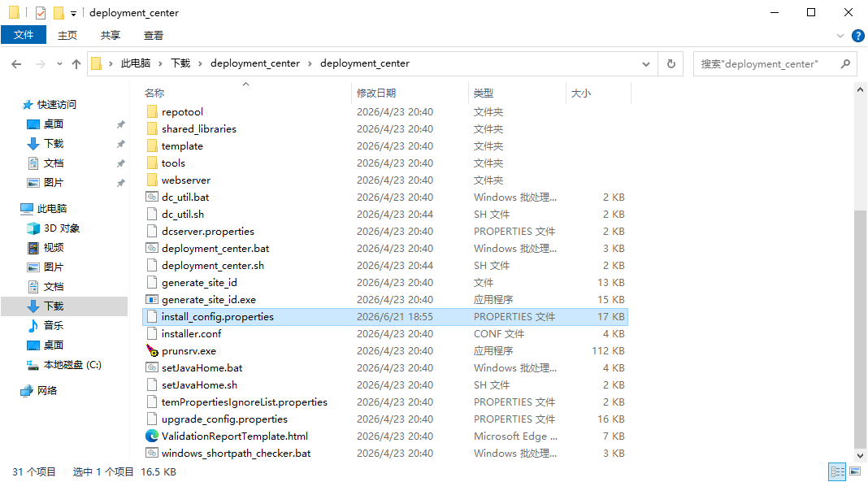Select the dc_util.bat batch file icon
868x482 pixels.
pos(152,197)
